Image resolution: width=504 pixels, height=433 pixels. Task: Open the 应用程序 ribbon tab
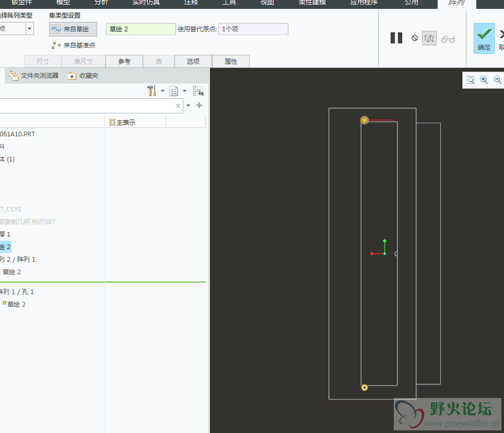[364, 3]
